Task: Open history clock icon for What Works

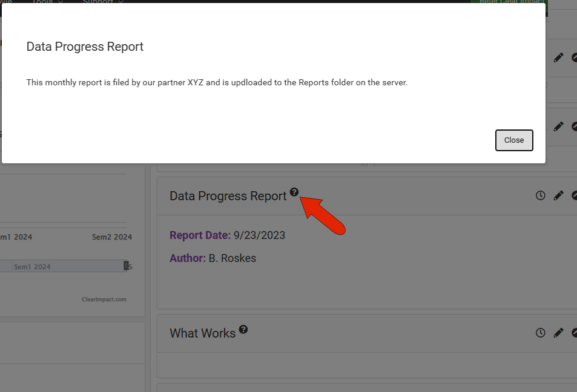Action: pos(540,333)
